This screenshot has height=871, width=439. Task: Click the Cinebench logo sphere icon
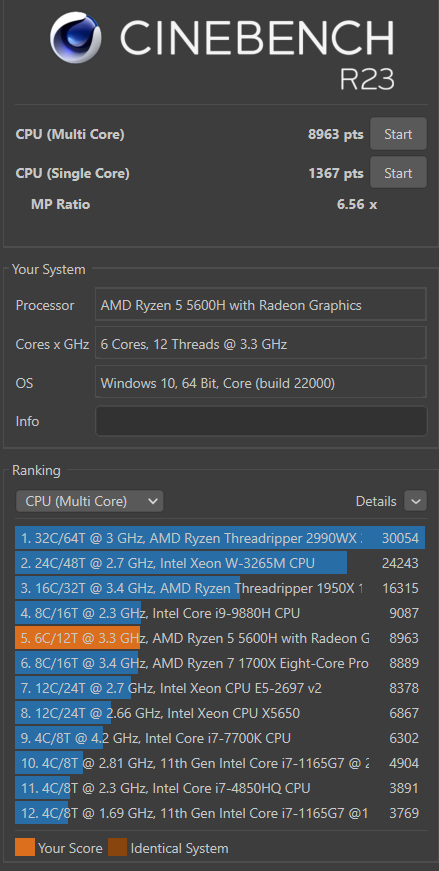pyautogui.click(x=76, y=38)
